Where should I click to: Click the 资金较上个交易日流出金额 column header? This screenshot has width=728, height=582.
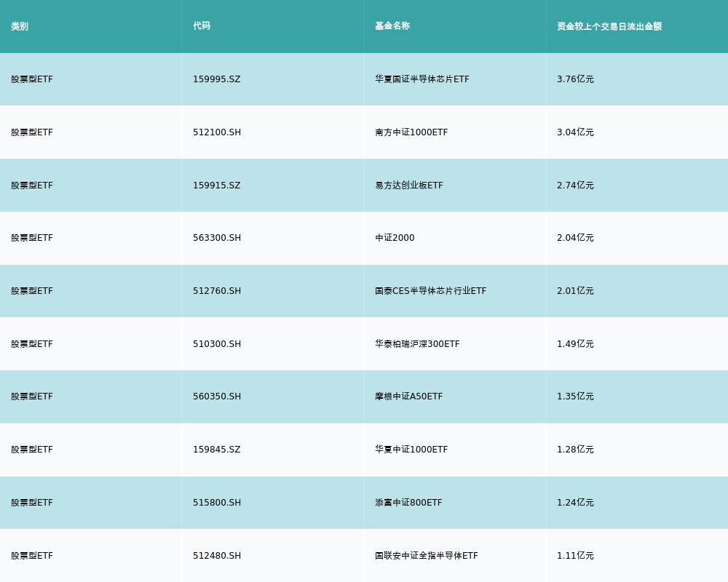pos(609,26)
